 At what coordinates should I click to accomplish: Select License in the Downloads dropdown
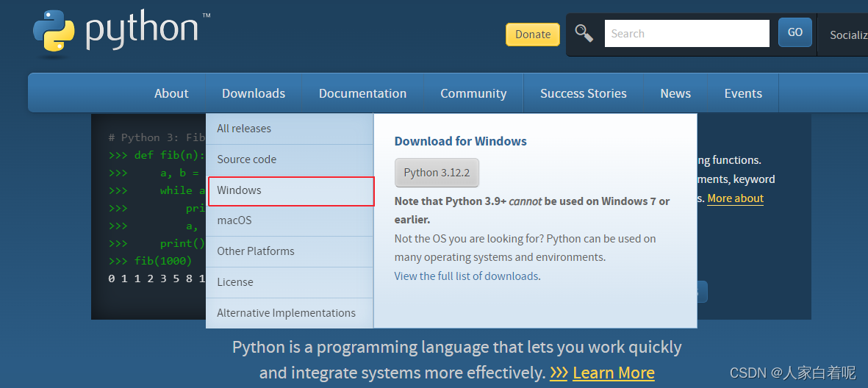click(290, 282)
